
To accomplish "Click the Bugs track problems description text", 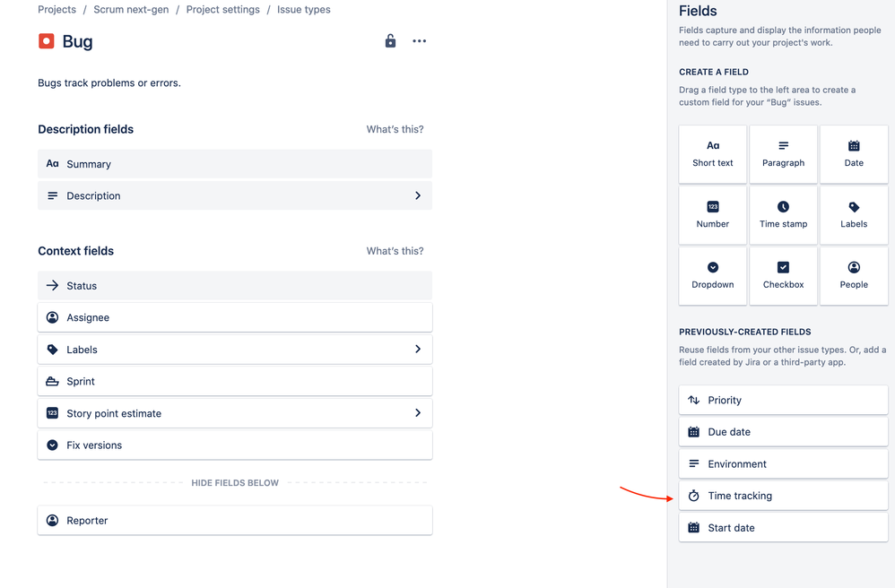I will [109, 82].
